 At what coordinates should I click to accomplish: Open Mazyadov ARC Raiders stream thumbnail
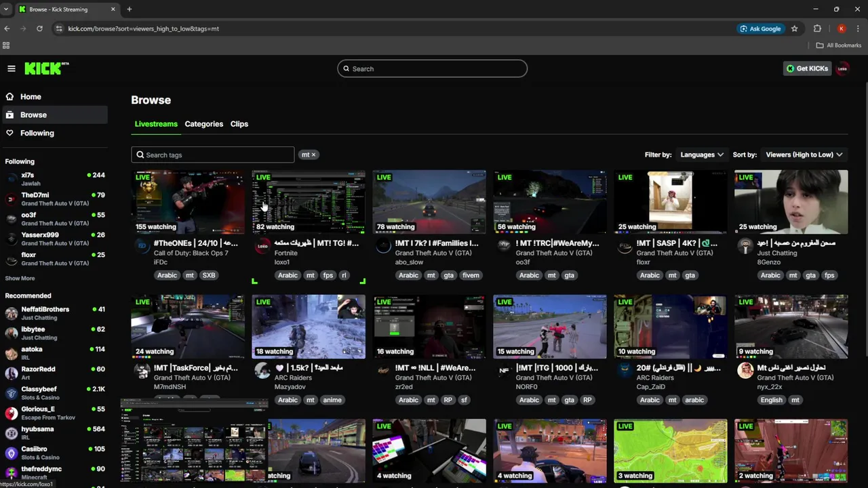tap(309, 327)
